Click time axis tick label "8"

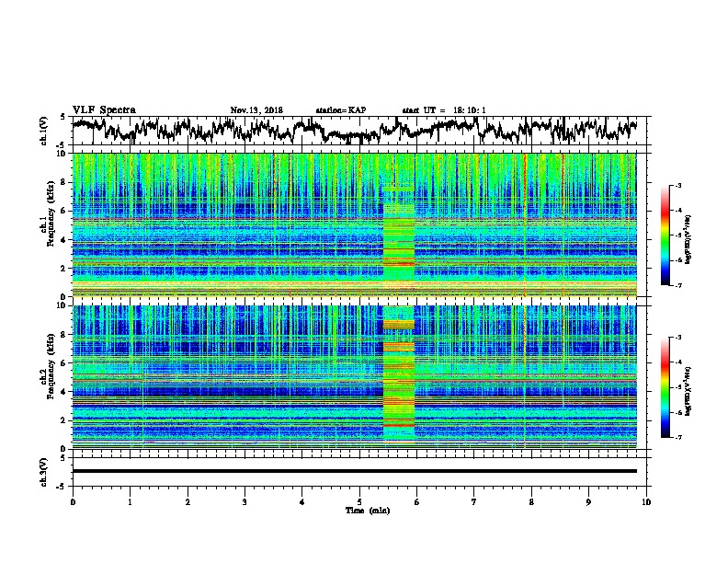pos(531,502)
